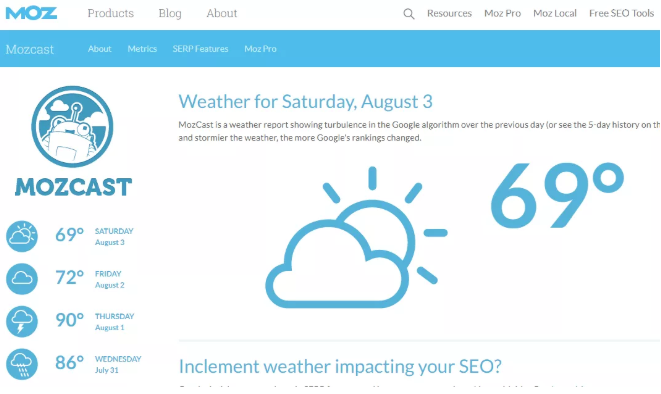Open Free SEO Tools link

[621, 13]
